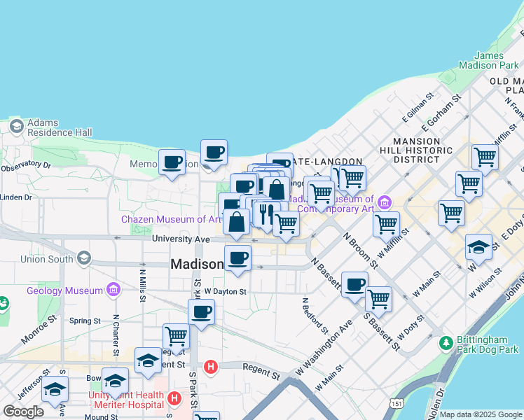Click the James Madison Park label
The image size is (524, 420).
pyautogui.click(x=489, y=60)
